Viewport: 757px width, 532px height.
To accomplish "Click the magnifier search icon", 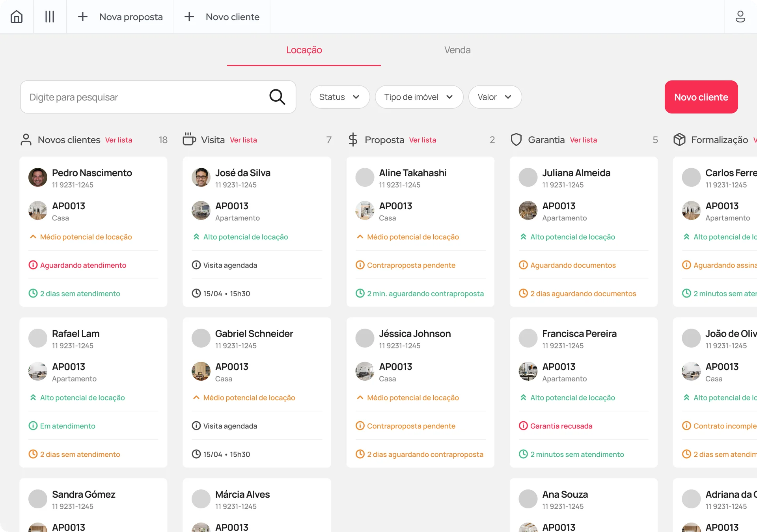I will (x=277, y=97).
